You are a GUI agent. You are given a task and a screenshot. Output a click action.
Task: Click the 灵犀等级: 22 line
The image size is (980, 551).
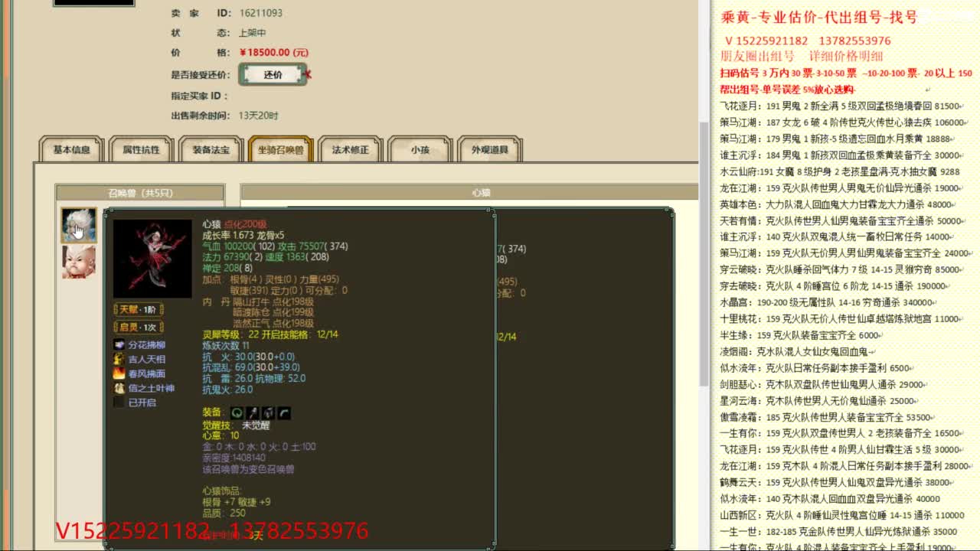pos(270,334)
